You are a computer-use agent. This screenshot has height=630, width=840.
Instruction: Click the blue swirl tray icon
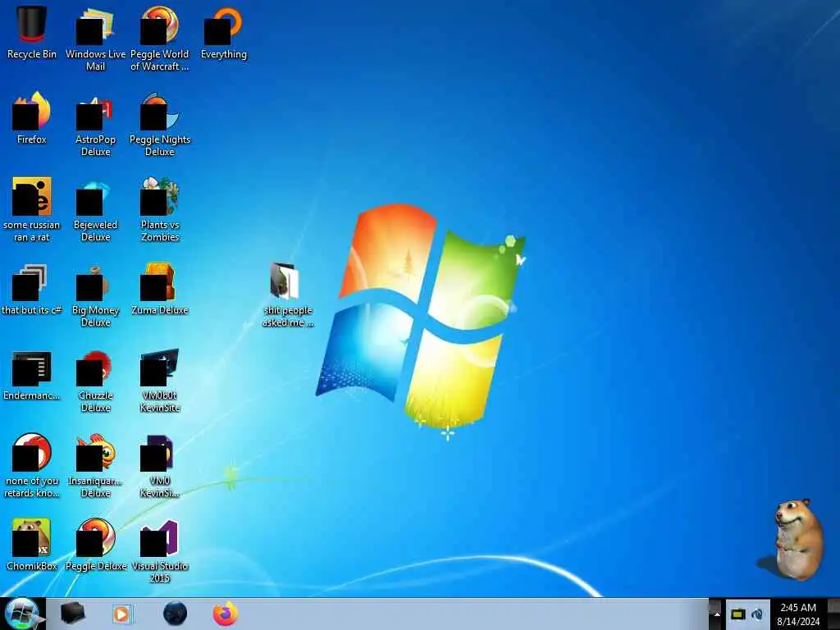tap(757, 614)
